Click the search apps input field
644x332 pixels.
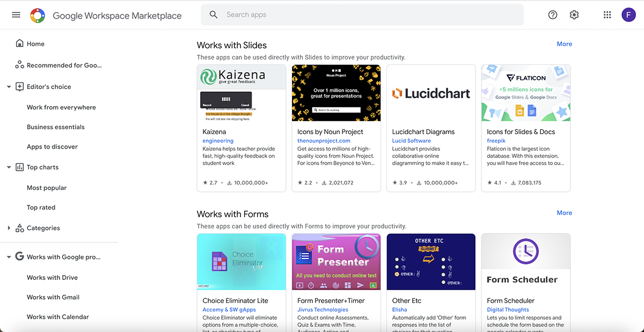[322, 14]
